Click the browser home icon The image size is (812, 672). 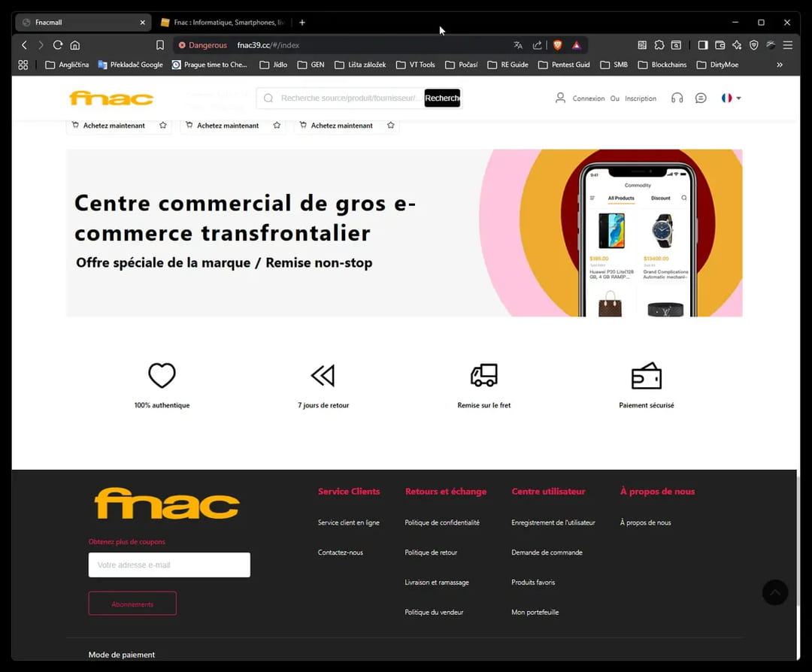pyautogui.click(x=74, y=45)
